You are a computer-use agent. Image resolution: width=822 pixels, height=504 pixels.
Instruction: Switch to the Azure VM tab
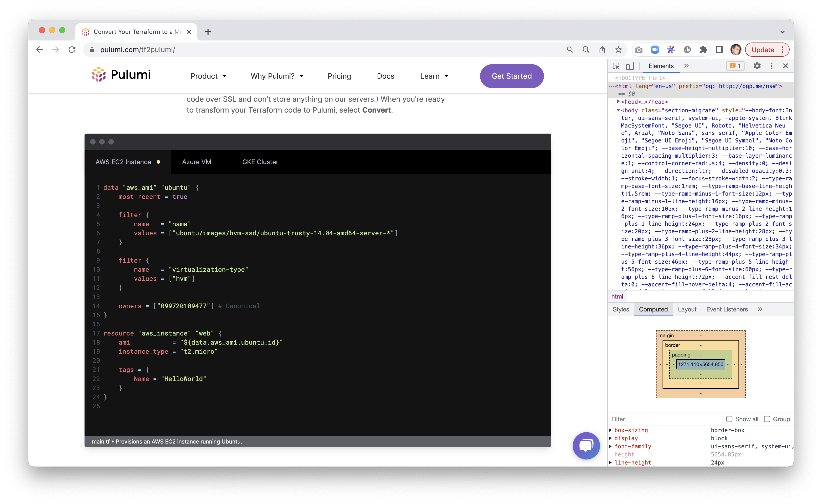196,162
